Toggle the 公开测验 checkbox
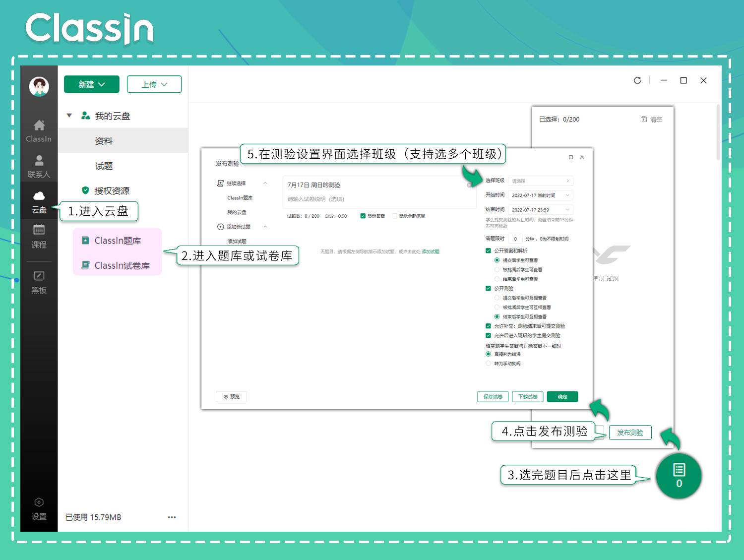Image resolution: width=744 pixels, height=560 pixels. [488, 288]
